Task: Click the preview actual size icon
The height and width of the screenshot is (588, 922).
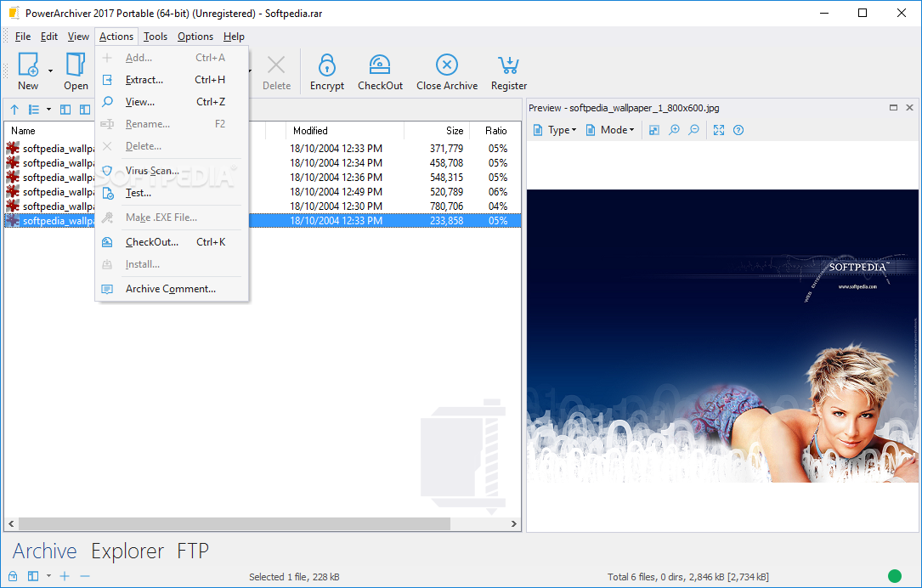Action: pyautogui.click(x=653, y=130)
